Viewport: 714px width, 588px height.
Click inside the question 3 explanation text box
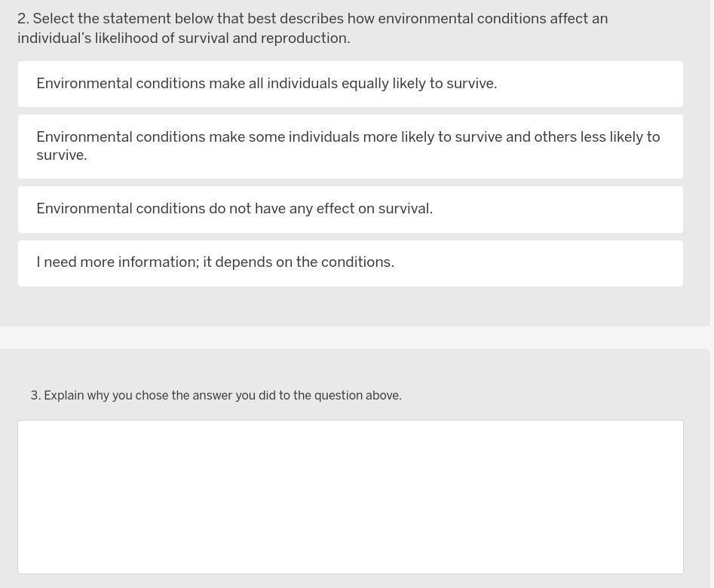point(350,497)
